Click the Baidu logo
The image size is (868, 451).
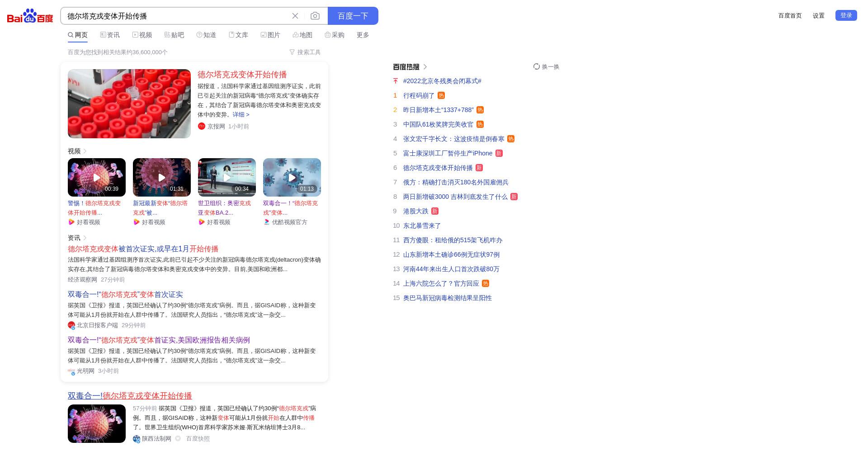coord(30,16)
